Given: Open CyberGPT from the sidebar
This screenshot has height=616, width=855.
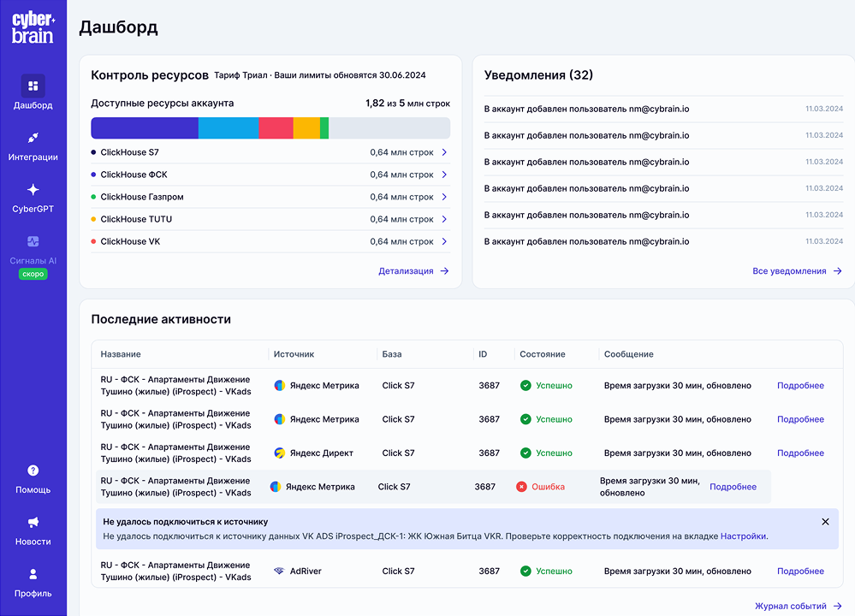Looking at the screenshot, I should (33, 190).
